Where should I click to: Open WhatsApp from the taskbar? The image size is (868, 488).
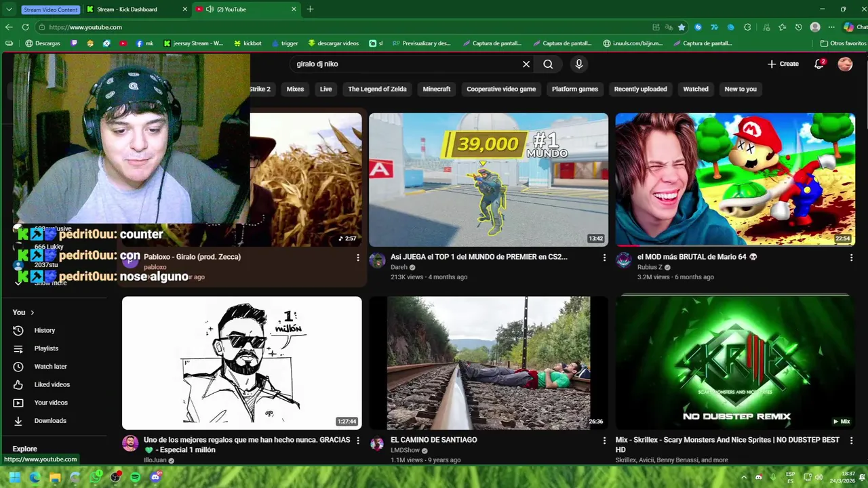[96, 477]
